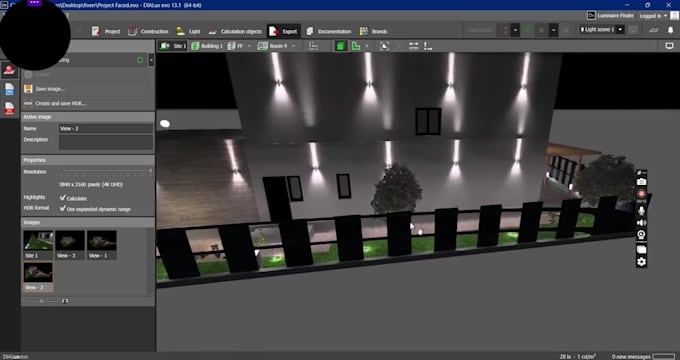Viewport: 680px width, 360px height.
Task: Click Save image button
Action: click(45, 89)
